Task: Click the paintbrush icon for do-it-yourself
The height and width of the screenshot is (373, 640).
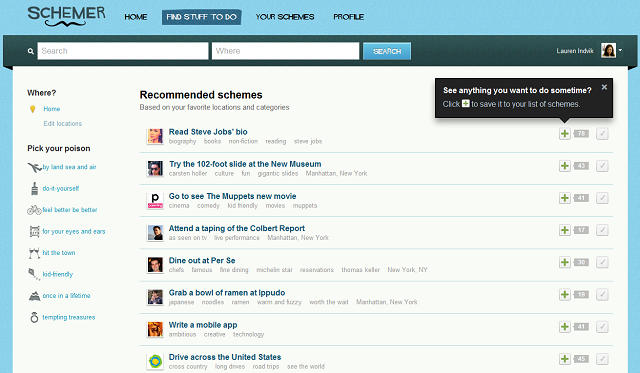Action: click(x=35, y=189)
